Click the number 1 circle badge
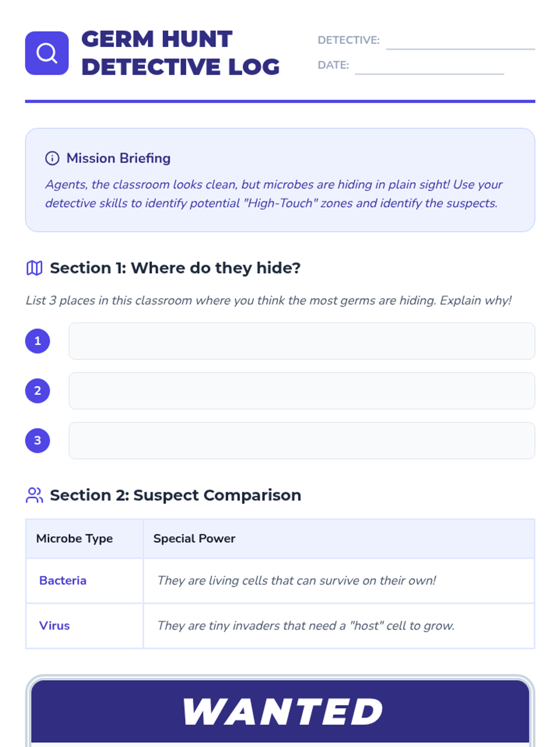This screenshot has width=560, height=747. [37, 341]
